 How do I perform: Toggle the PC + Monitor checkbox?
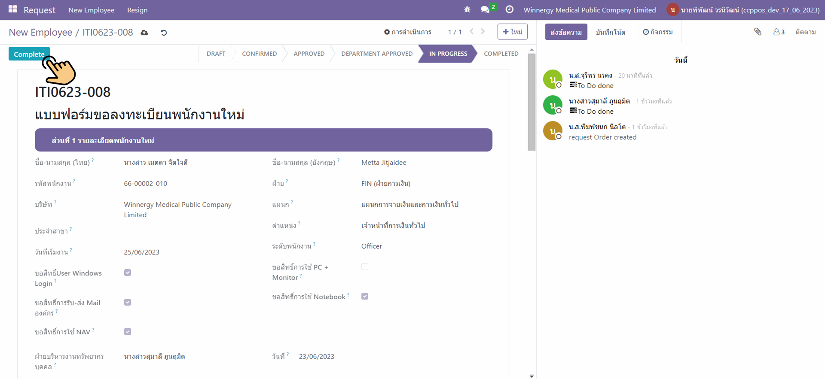[x=365, y=267]
